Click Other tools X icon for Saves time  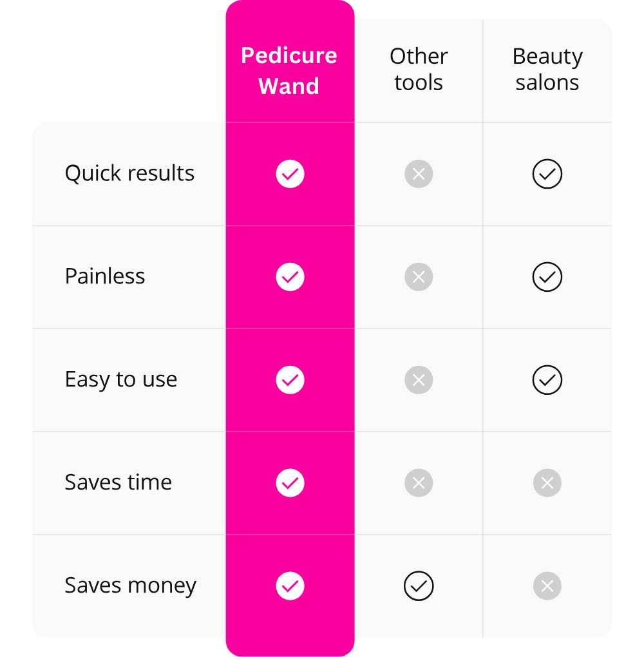419,483
